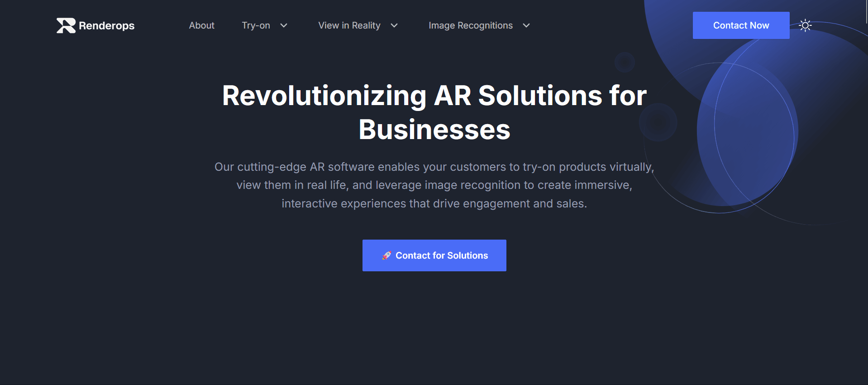The height and width of the screenshot is (385, 868).
Task: Open the About page link
Action: point(201,25)
